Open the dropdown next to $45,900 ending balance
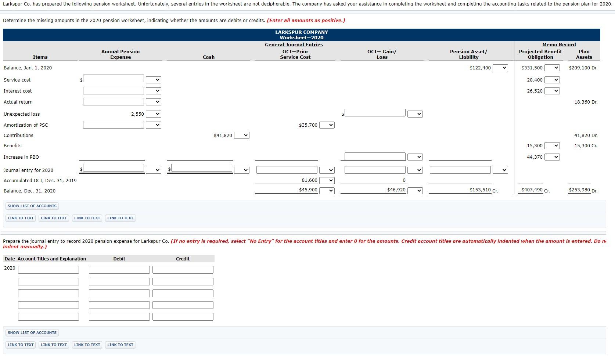Screen dimensions: 615x364 tap(327, 190)
